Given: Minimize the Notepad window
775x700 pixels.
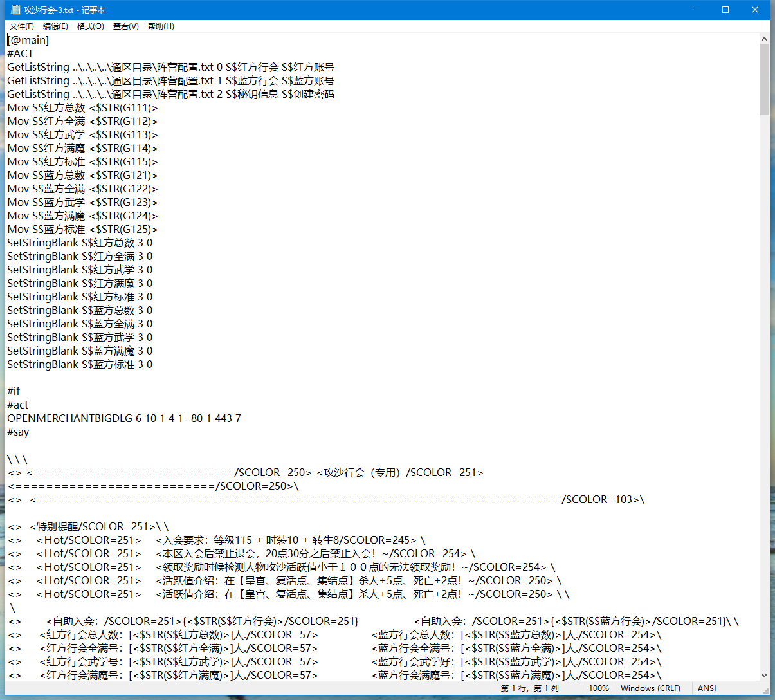Looking at the screenshot, I should [x=695, y=10].
